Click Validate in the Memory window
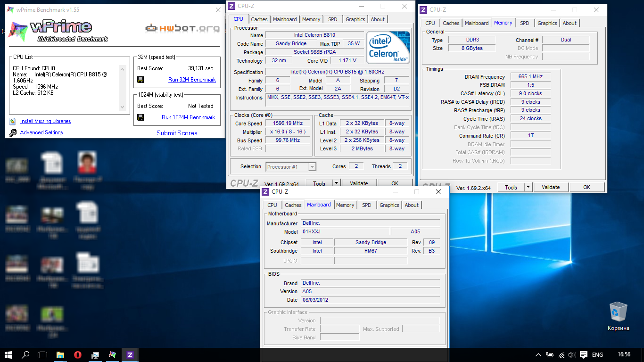The height and width of the screenshot is (362, 644). click(551, 187)
